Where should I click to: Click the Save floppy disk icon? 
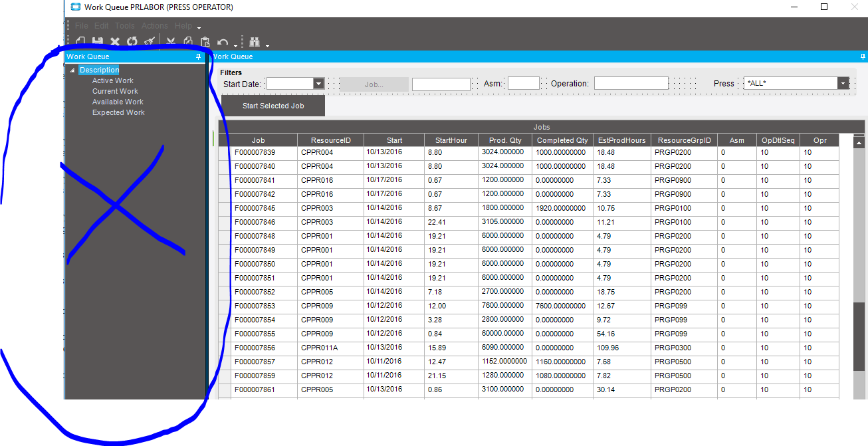(x=97, y=42)
